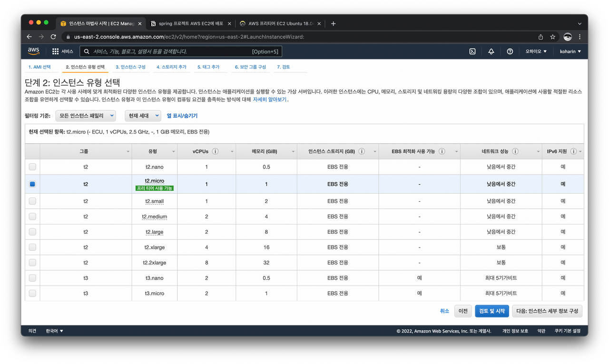Go to step 1 AMI selection tab
Viewport: 609px width, 364px height.
point(39,67)
